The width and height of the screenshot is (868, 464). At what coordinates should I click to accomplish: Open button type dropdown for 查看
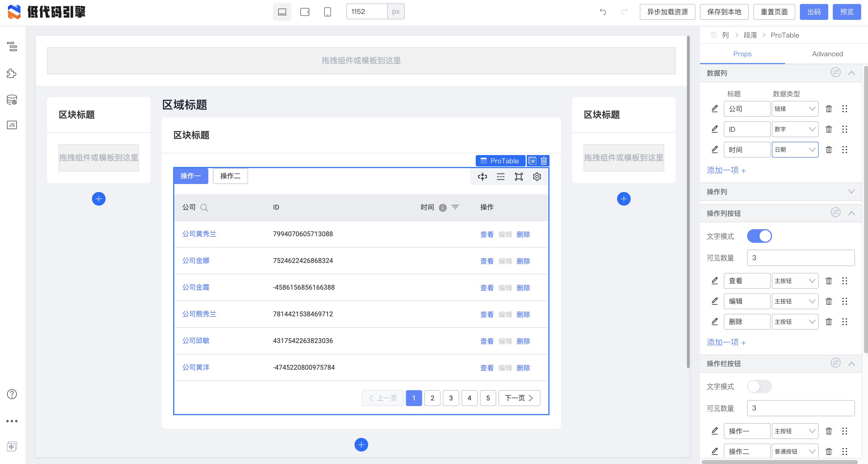point(794,281)
